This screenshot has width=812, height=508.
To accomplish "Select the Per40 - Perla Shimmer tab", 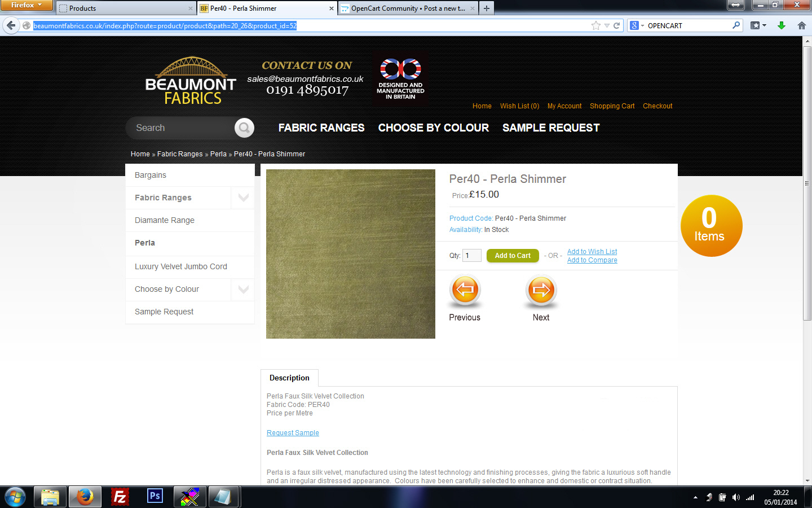I will (x=267, y=8).
